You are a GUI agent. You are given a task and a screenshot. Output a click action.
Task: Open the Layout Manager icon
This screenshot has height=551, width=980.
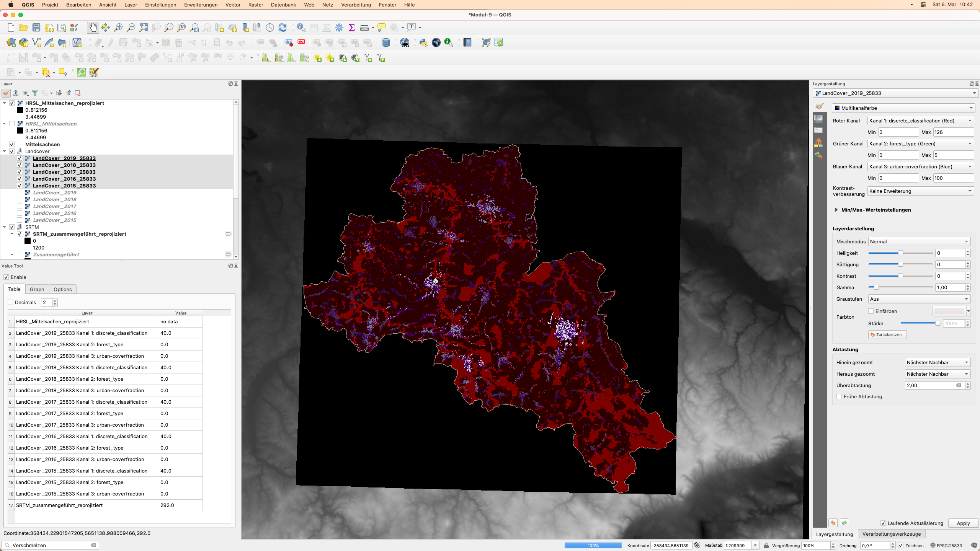(62, 28)
